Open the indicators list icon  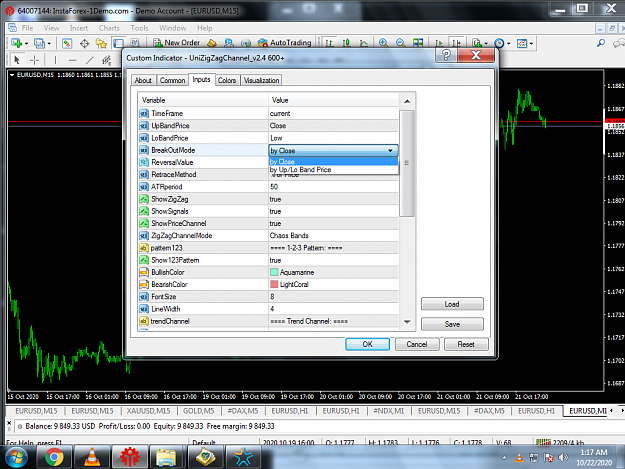tap(476, 43)
